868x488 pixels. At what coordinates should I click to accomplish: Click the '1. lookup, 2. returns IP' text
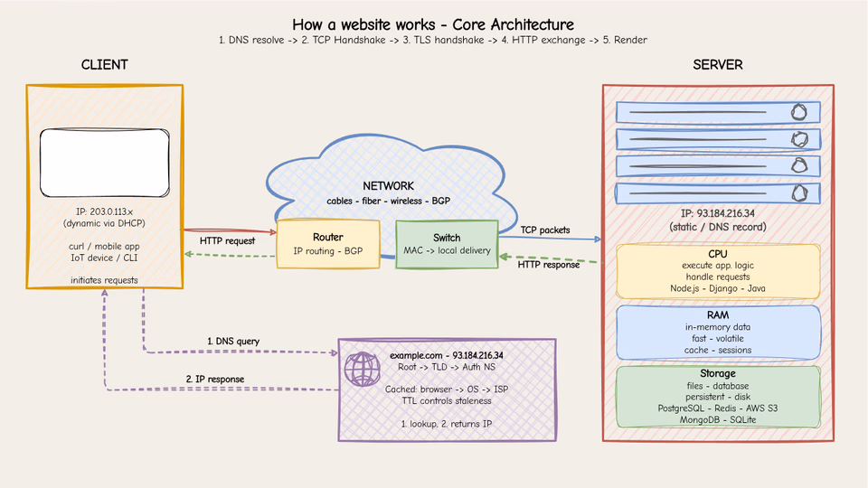tap(447, 424)
